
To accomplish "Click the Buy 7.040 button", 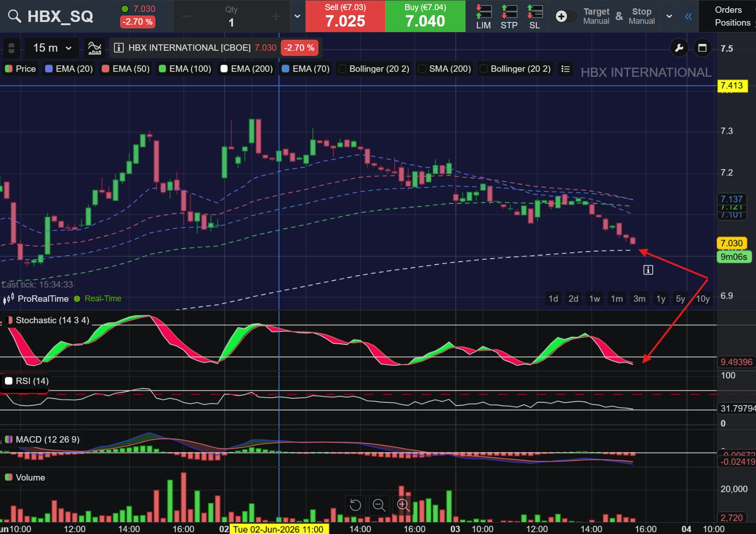I will 425,16.
